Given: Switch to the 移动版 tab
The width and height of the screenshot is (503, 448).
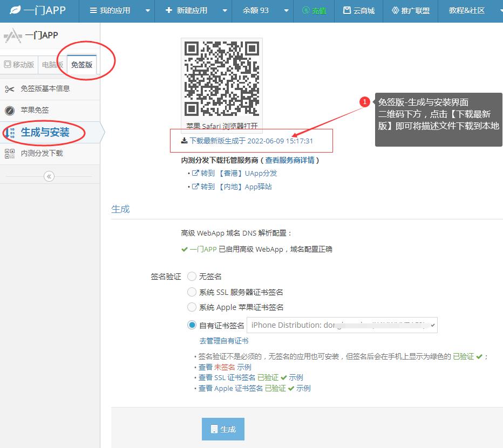Looking at the screenshot, I should [19, 65].
